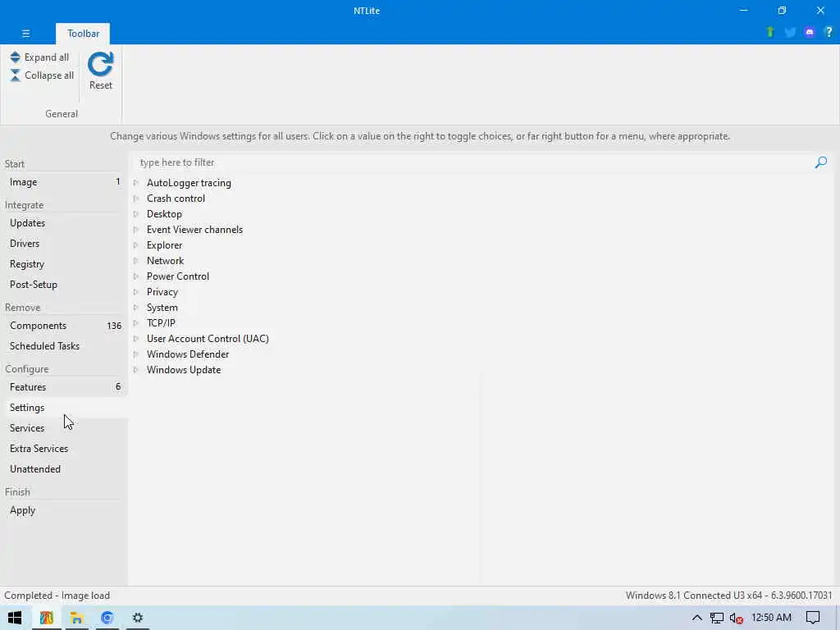
Task: Expand the System node arrow
Action: tap(136, 308)
